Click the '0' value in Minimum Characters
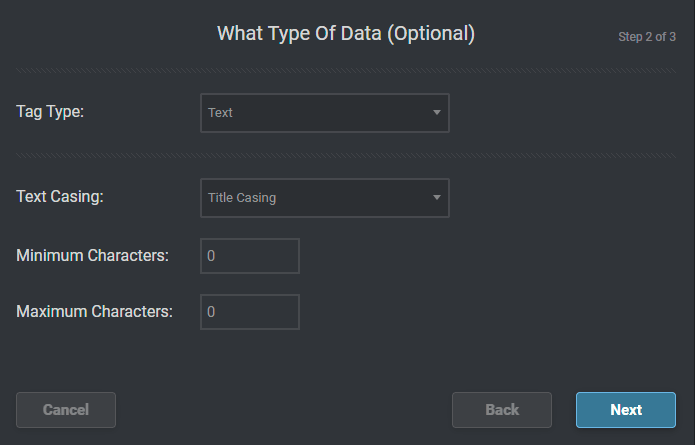This screenshot has height=445, width=695. coord(211,256)
